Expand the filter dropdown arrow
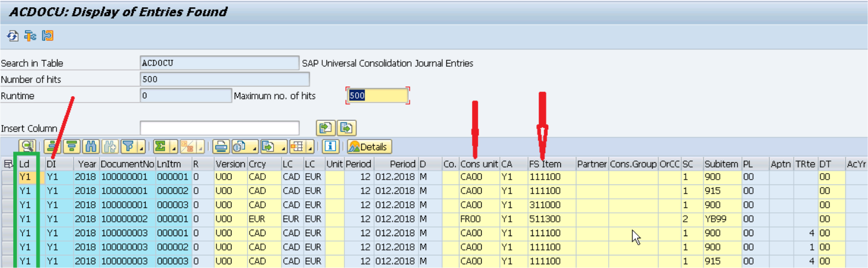868x268 pixels. (140, 147)
